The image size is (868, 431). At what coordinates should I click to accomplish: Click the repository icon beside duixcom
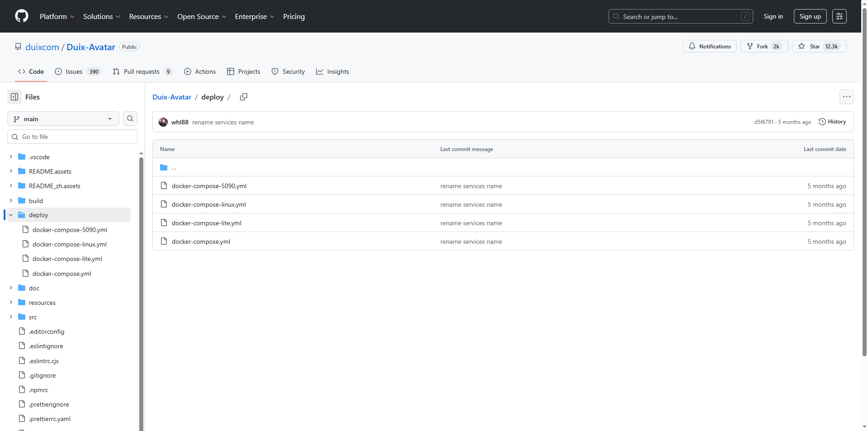(18, 47)
